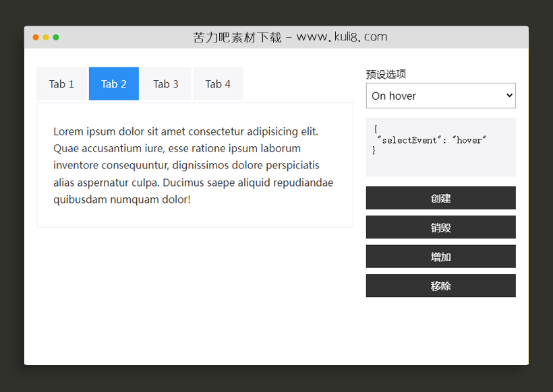Click the red close dot in title bar
Viewport: 553px width, 392px height.
click(35, 38)
